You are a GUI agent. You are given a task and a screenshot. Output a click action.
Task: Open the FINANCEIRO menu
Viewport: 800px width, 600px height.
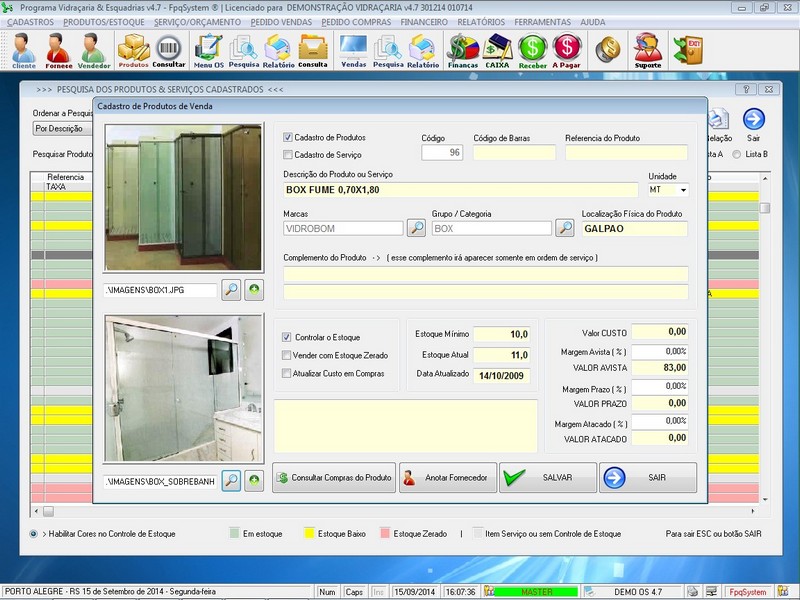click(x=424, y=22)
